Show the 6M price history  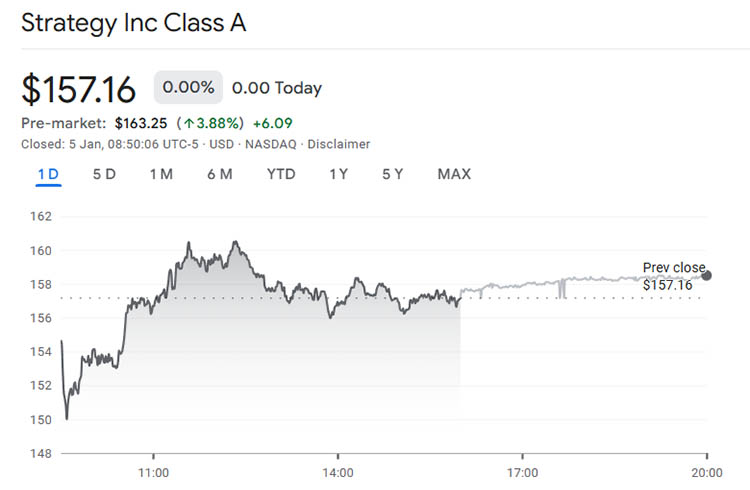pos(220,174)
